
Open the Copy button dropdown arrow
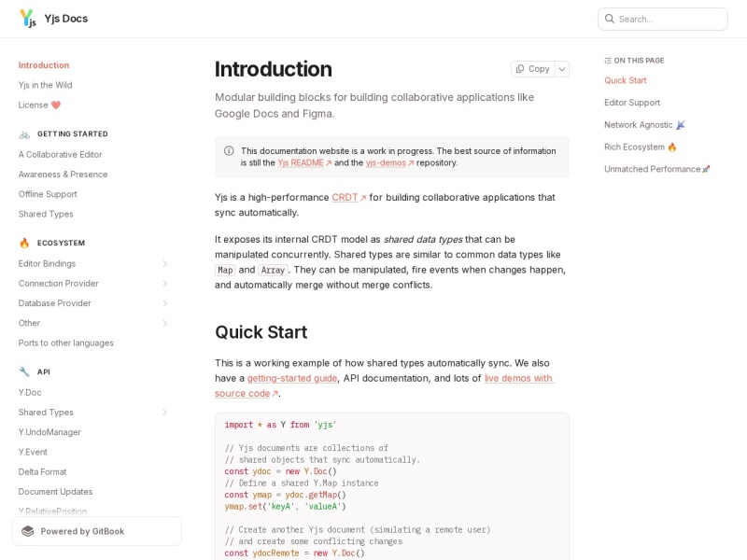(x=562, y=69)
